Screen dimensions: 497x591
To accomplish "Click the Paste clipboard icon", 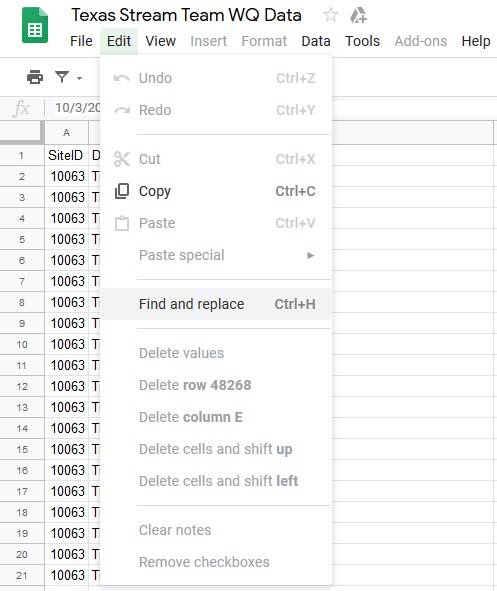I will point(122,223).
